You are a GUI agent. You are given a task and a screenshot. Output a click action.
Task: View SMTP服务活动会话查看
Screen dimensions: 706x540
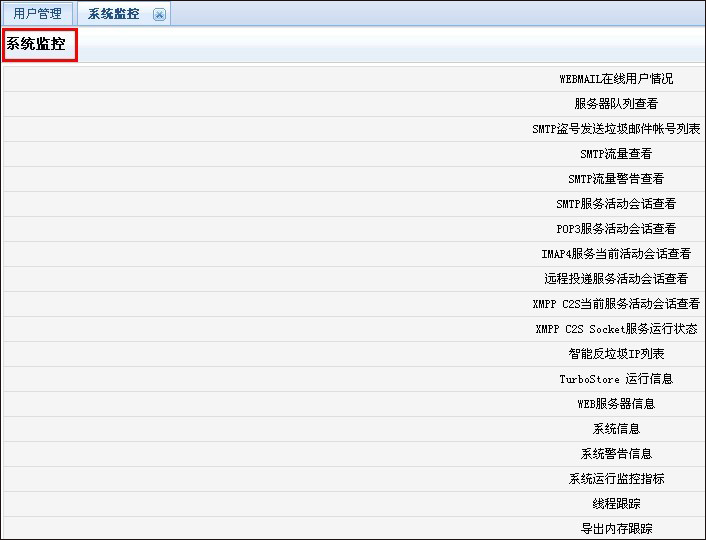(x=616, y=204)
